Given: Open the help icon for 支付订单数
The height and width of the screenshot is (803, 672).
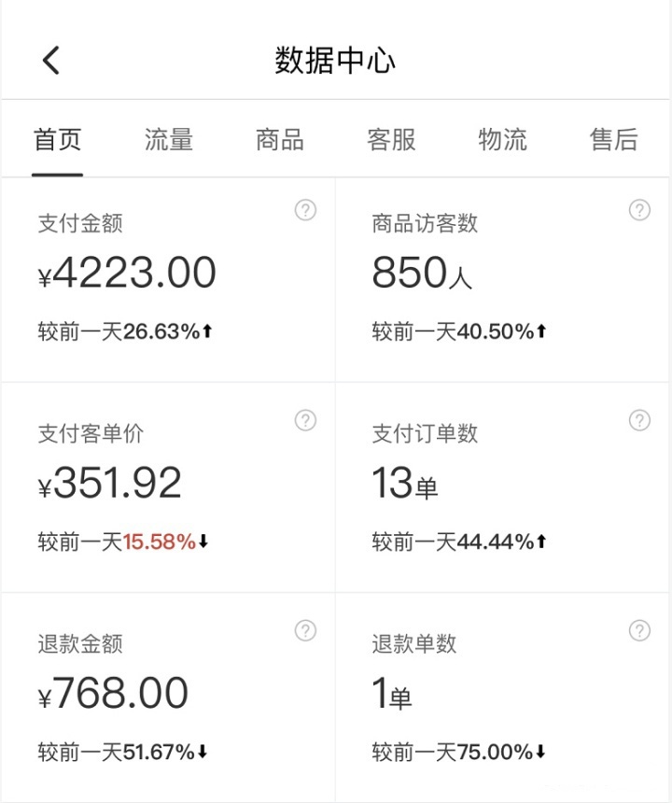Looking at the screenshot, I should [x=639, y=420].
